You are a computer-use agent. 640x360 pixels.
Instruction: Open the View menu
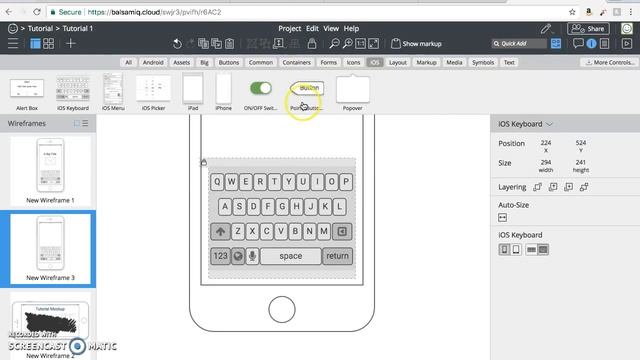pos(331,29)
